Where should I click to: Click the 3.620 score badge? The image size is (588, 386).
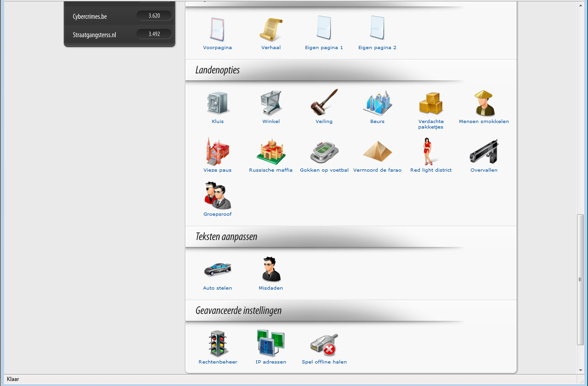(x=154, y=16)
